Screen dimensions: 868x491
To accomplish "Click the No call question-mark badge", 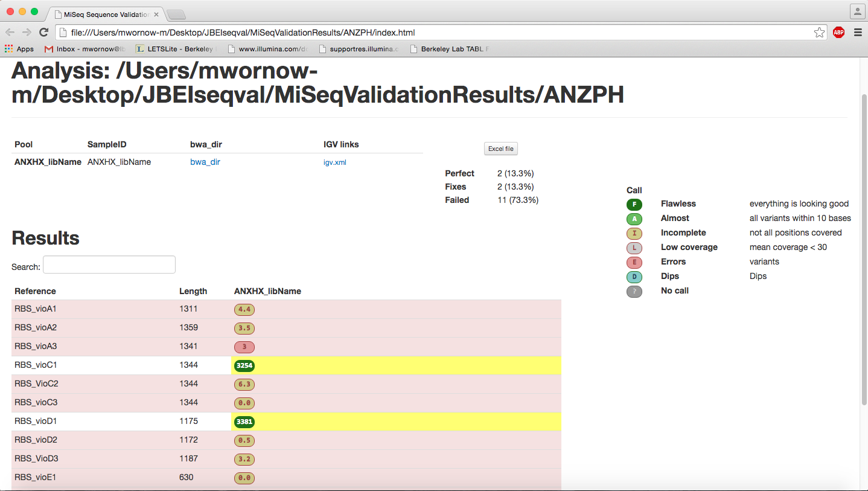I will click(x=634, y=291).
